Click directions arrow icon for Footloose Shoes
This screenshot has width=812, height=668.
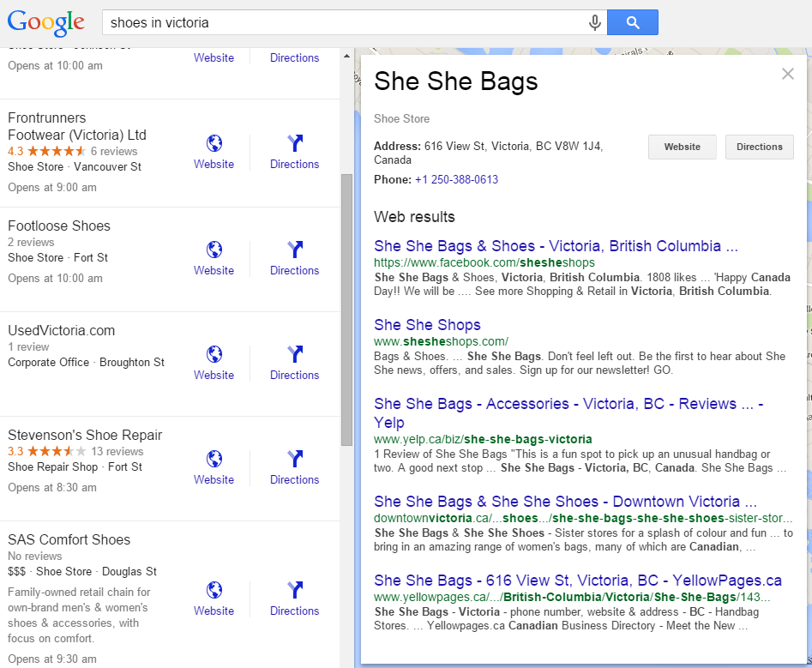(x=295, y=250)
